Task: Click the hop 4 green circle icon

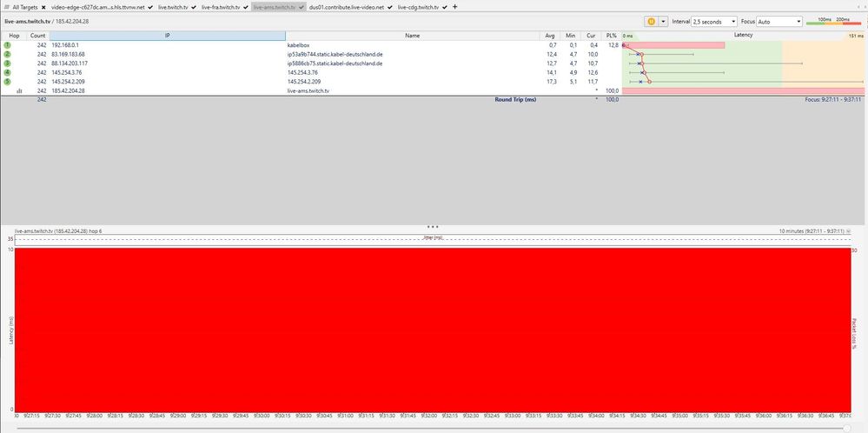Action: (7, 72)
